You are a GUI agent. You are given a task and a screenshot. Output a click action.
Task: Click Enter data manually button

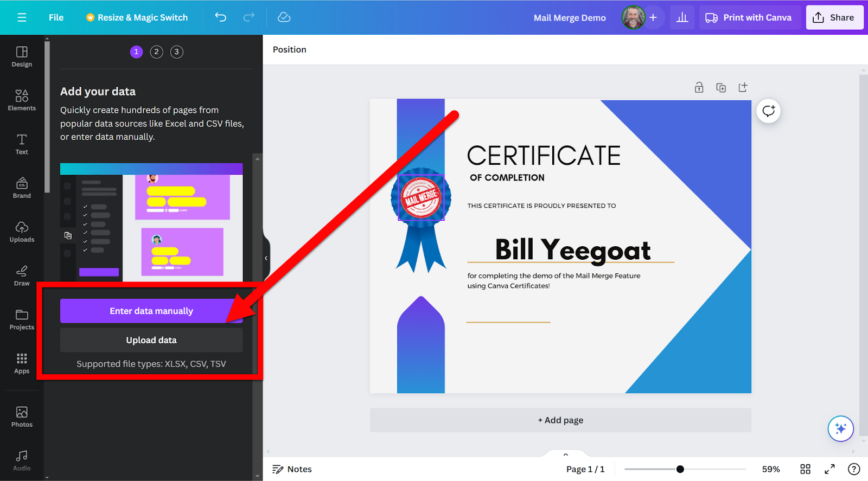click(x=151, y=311)
